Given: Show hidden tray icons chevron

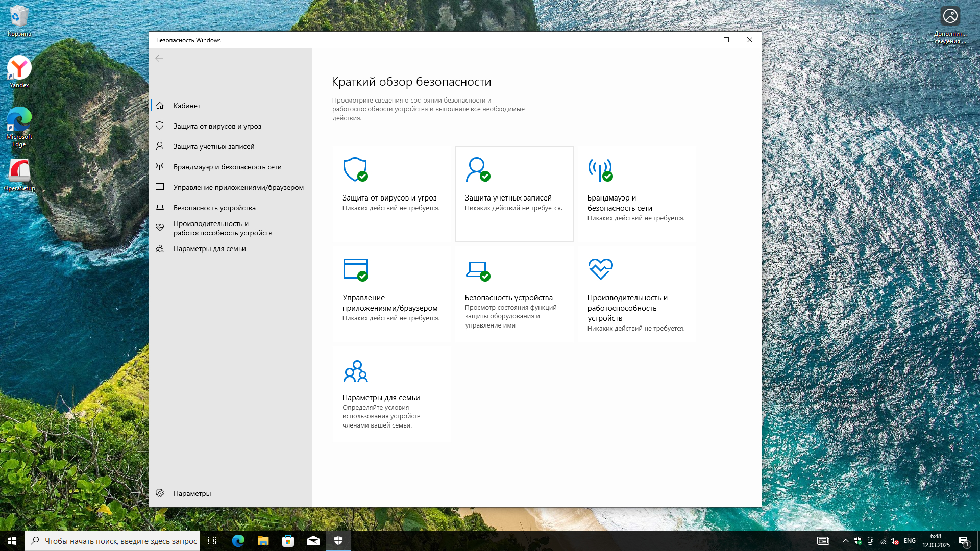Looking at the screenshot, I should pos(845,541).
